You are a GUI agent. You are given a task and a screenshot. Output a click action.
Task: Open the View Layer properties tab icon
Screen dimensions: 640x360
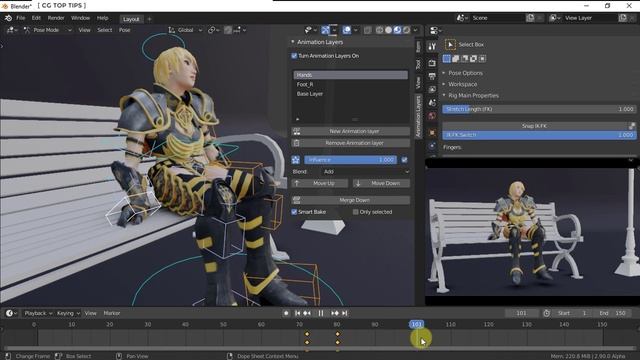432,89
